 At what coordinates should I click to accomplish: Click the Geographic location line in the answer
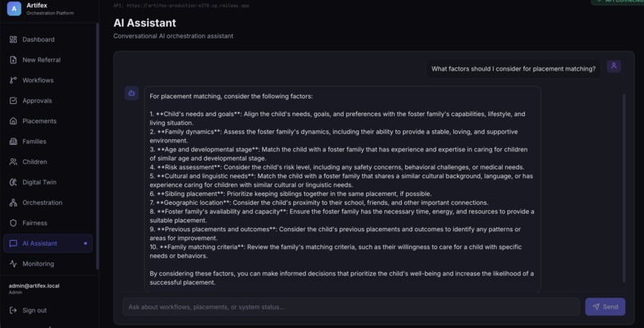pos(319,202)
